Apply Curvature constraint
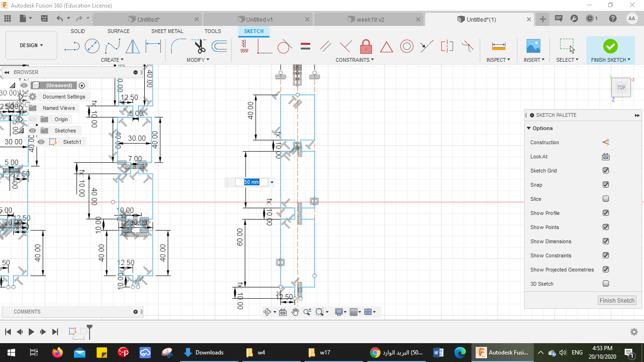The height and width of the screenshot is (362, 644). pyautogui.click(x=467, y=46)
